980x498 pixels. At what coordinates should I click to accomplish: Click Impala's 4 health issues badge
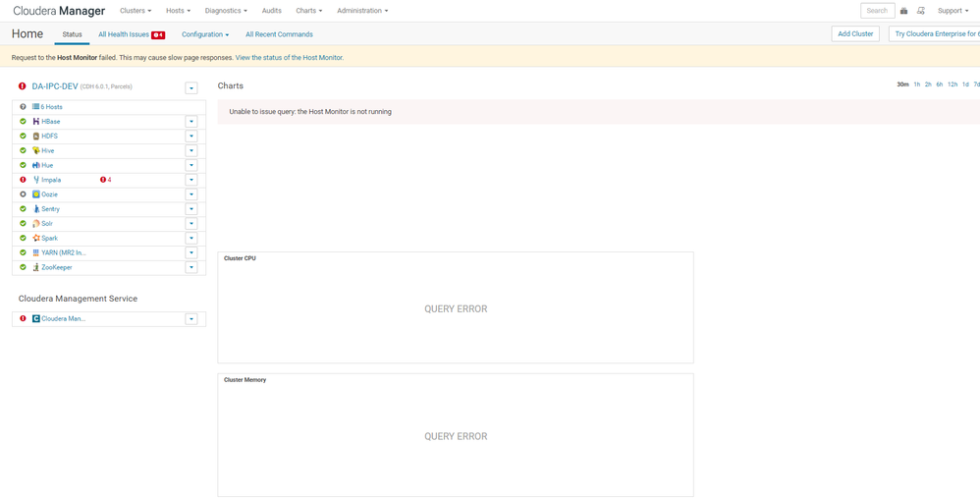pos(106,180)
